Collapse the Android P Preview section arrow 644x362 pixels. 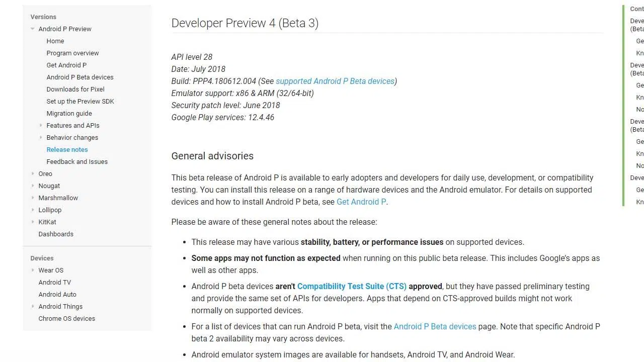[x=33, y=29]
